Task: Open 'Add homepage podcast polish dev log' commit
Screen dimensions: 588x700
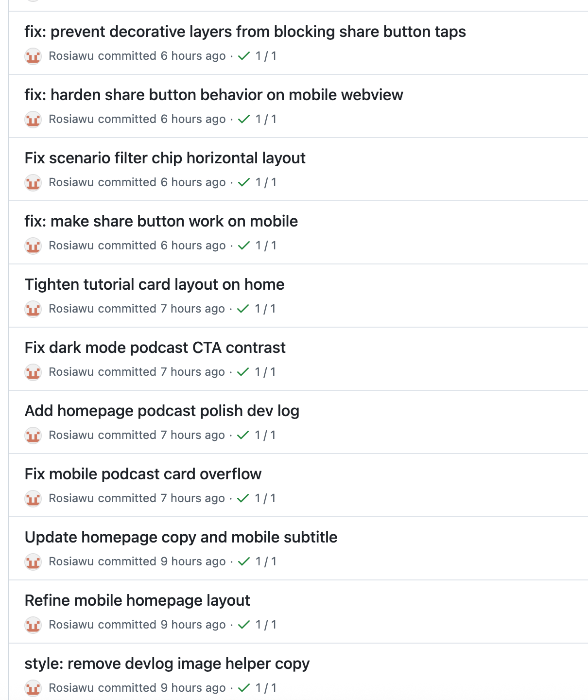Action: pos(162,411)
